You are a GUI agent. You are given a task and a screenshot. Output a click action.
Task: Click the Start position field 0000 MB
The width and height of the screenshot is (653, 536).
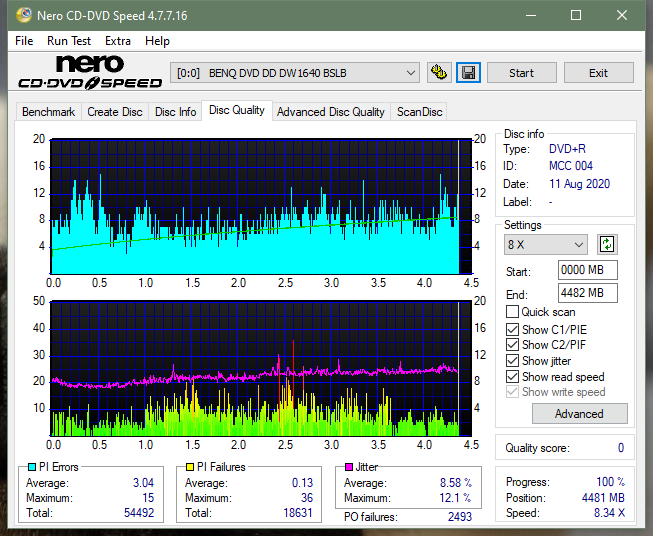pos(587,270)
